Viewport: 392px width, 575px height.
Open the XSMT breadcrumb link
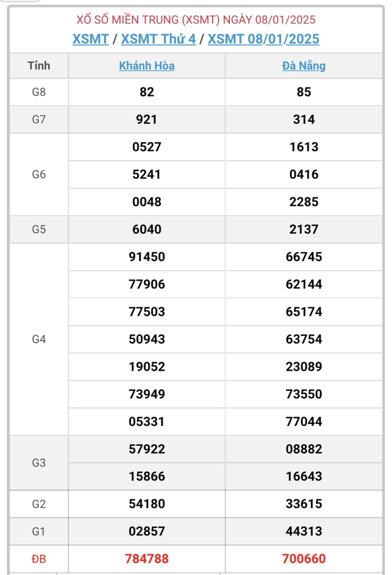click(91, 39)
